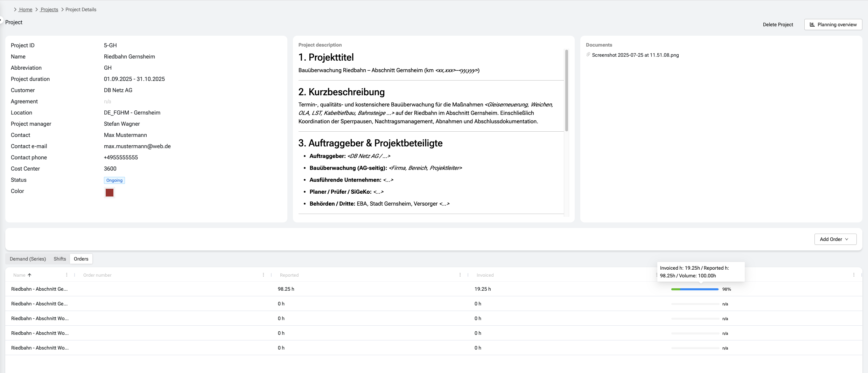Open the Planning overview

[833, 25]
